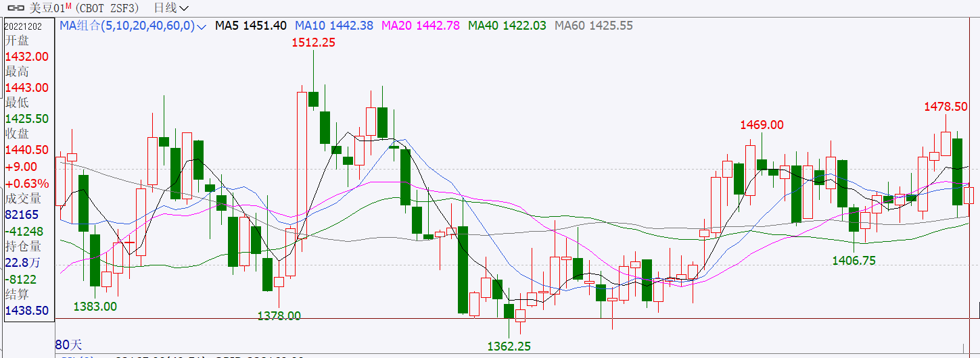Click the 成交量 label
Viewport: 980px width, 358px height.
click(24, 199)
